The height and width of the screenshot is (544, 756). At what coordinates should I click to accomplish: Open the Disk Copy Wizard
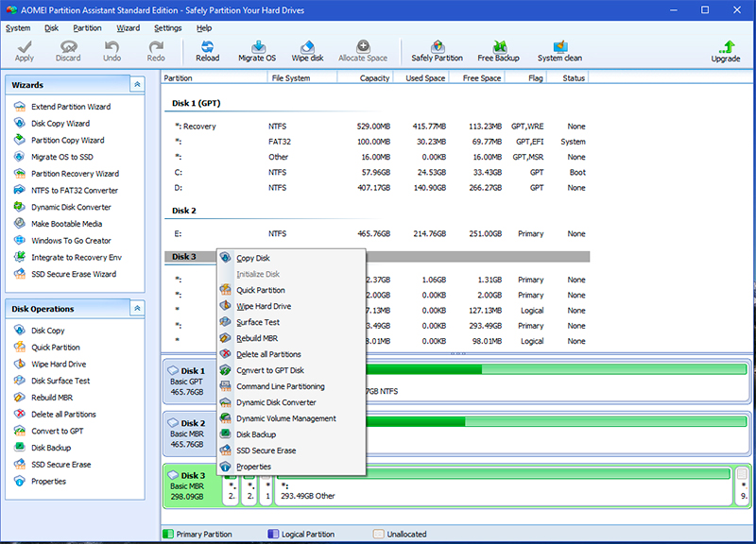pos(60,124)
